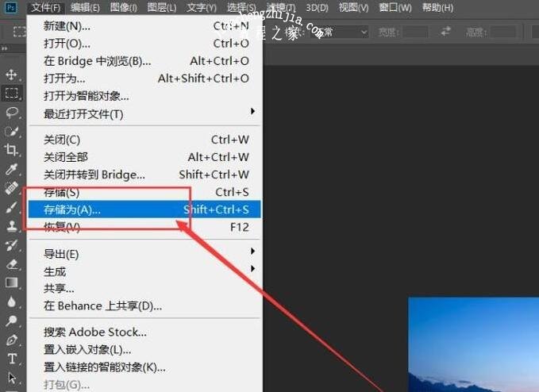Select the Move tool in toolbar

(x=12, y=75)
